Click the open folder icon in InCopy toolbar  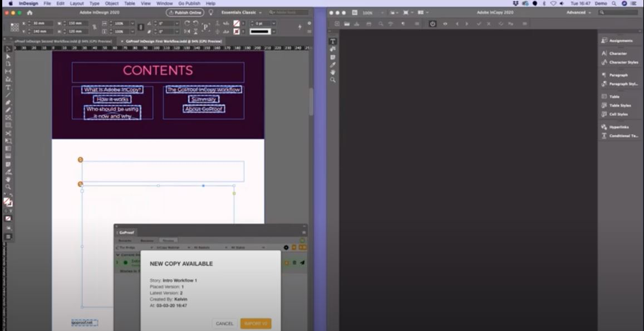click(347, 24)
